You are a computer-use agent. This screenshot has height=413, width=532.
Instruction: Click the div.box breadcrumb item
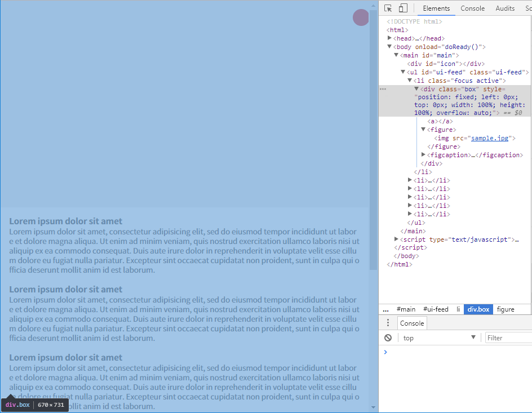pos(478,309)
